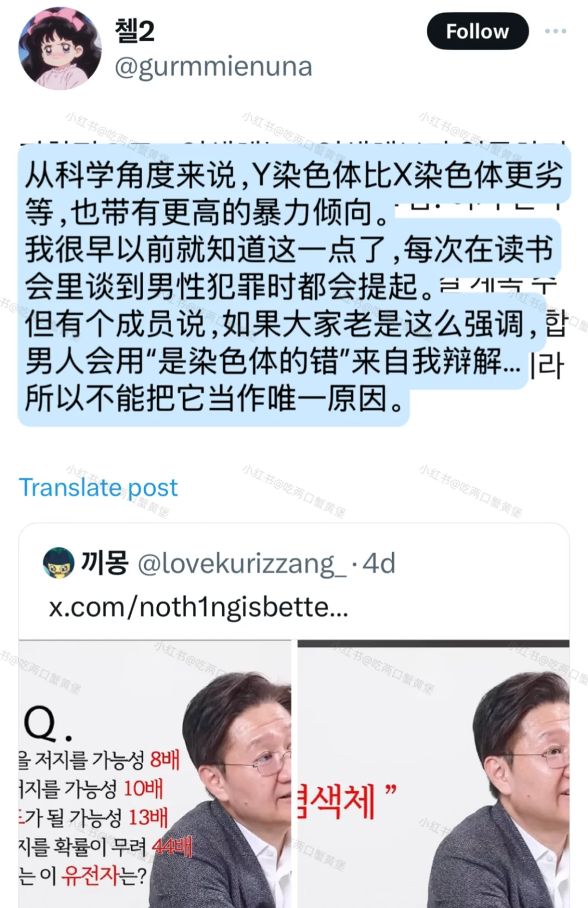Screen dimensions: 588x908
Task: Click the first line mentioning Y染色体
Action: 294,175
